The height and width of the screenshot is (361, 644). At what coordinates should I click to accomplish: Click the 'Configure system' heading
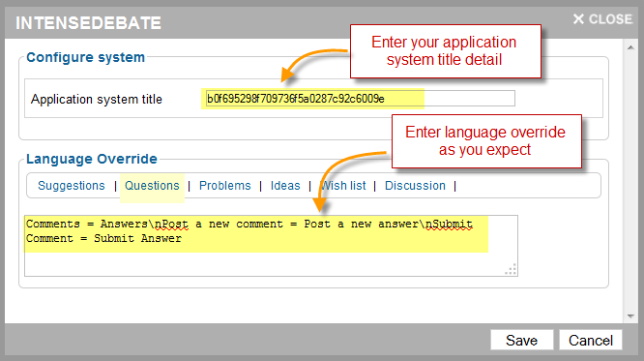(x=85, y=57)
